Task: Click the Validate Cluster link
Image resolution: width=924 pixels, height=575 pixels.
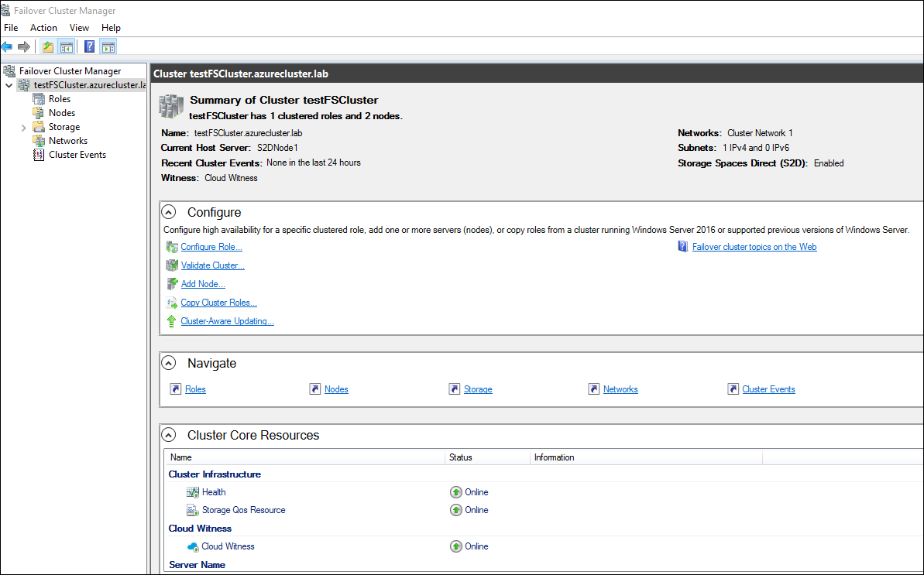Action: 212,265
